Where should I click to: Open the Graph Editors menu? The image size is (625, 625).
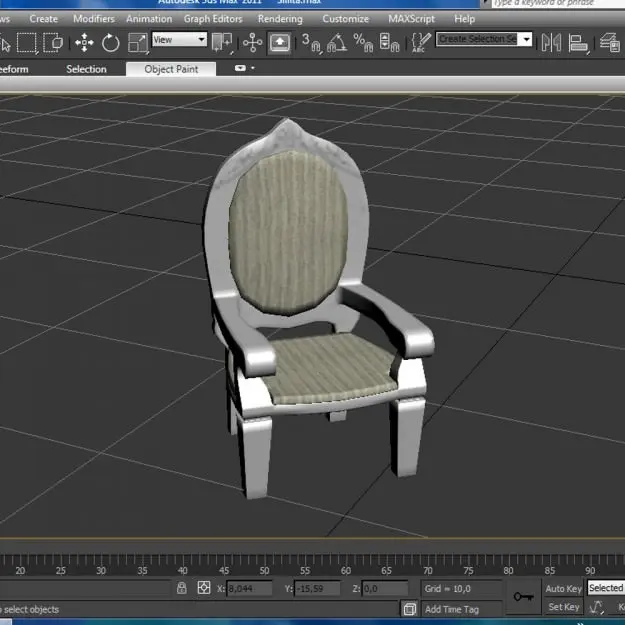pos(213,19)
